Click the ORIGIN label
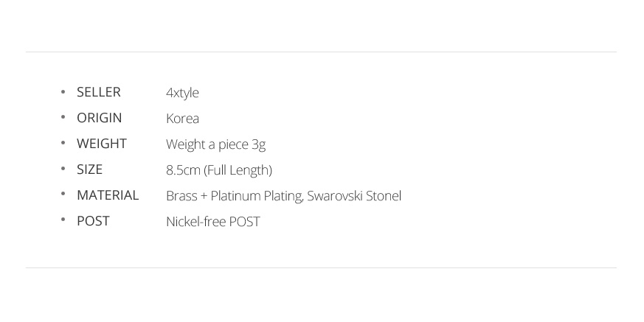 click(100, 118)
